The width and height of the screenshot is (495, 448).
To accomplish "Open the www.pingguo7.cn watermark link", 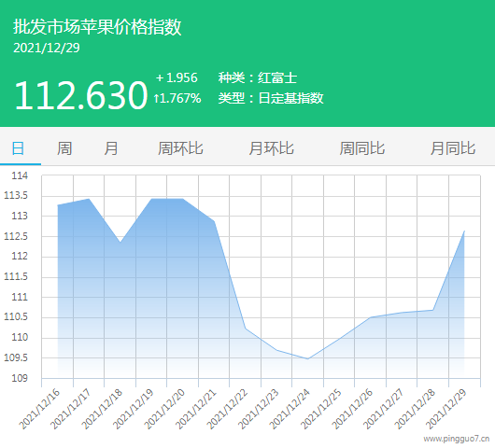I will [x=457, y=439].
